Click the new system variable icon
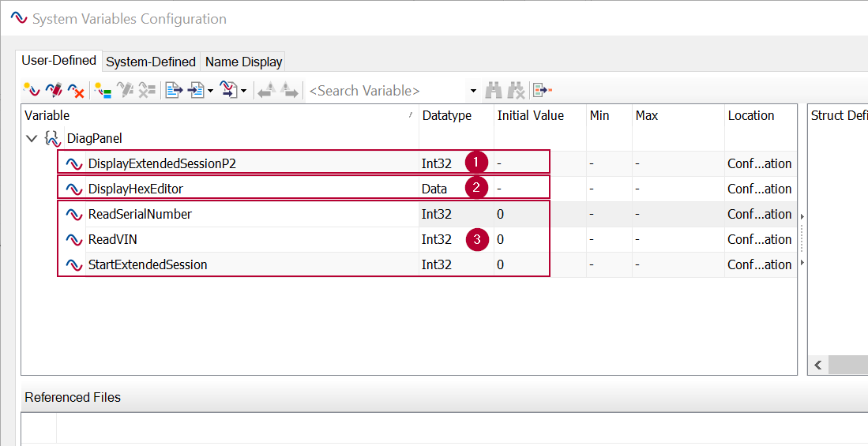The width and height of the screenshot is (868, 446). (31, 90)
